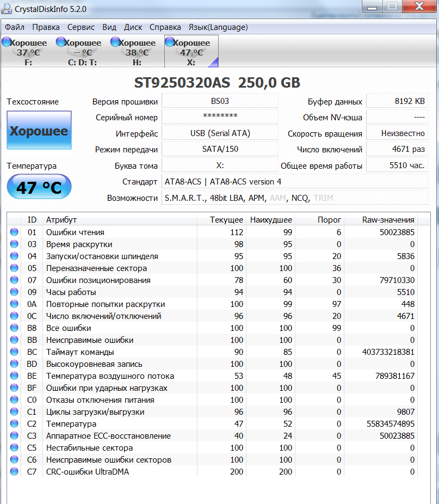Image resolution: width=439 pixels, height=504 pixels.
Task: Click the Общее время работы 5510 час. field
Action: click(397, 165)
